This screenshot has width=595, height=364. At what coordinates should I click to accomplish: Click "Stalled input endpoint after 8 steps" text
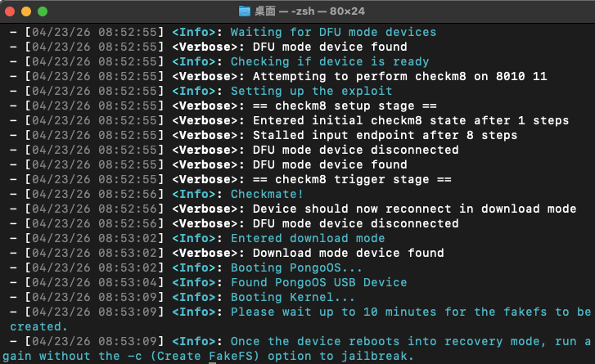click(x=384, y=135)
